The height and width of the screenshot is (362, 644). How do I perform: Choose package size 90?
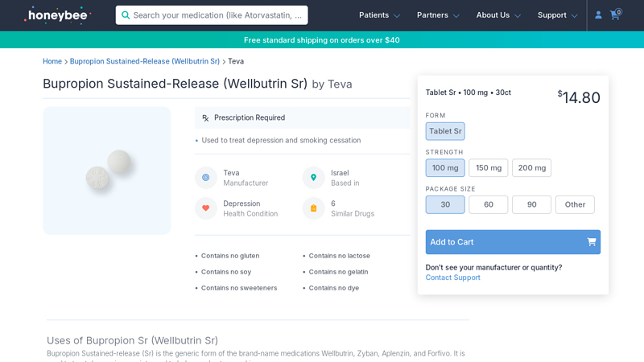pos(531,204)
